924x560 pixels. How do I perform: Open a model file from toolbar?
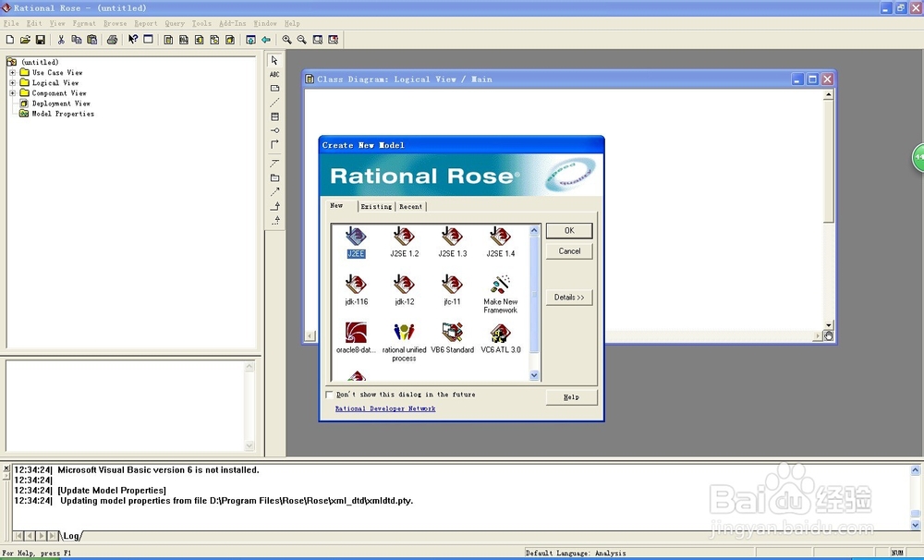pyautogui.click(x=25, y=40)
